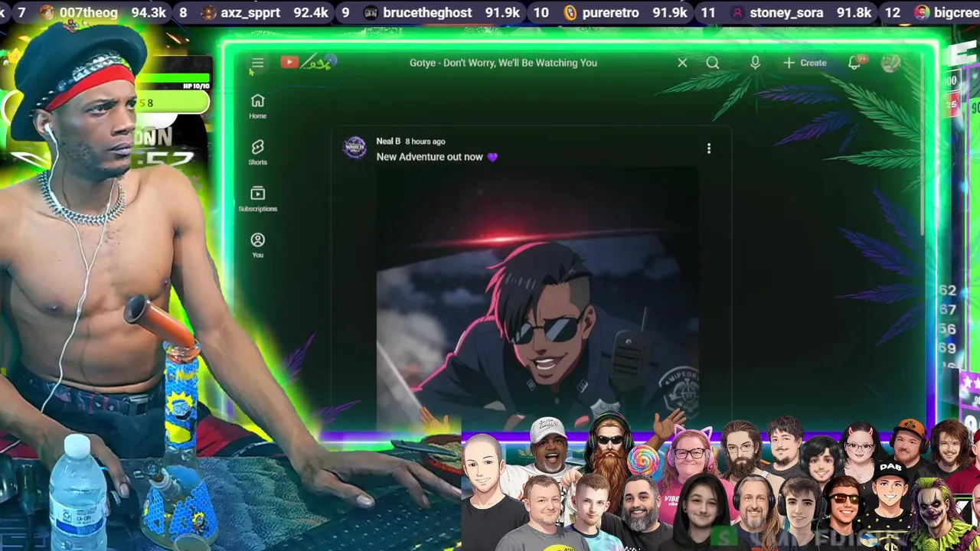Open Subscriptions in the sidebar
980x551 pixels.
258,199
